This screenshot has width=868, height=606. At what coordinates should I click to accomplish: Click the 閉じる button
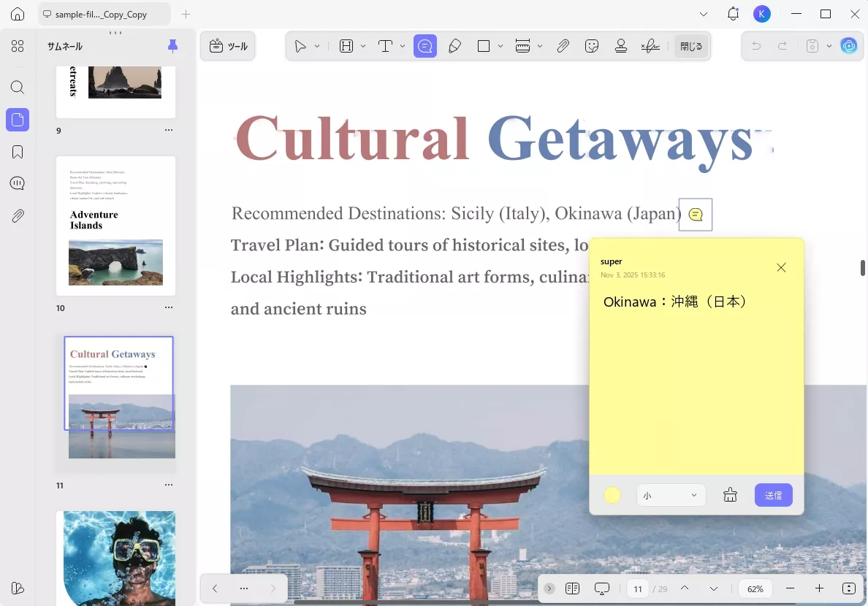[690, 46]
